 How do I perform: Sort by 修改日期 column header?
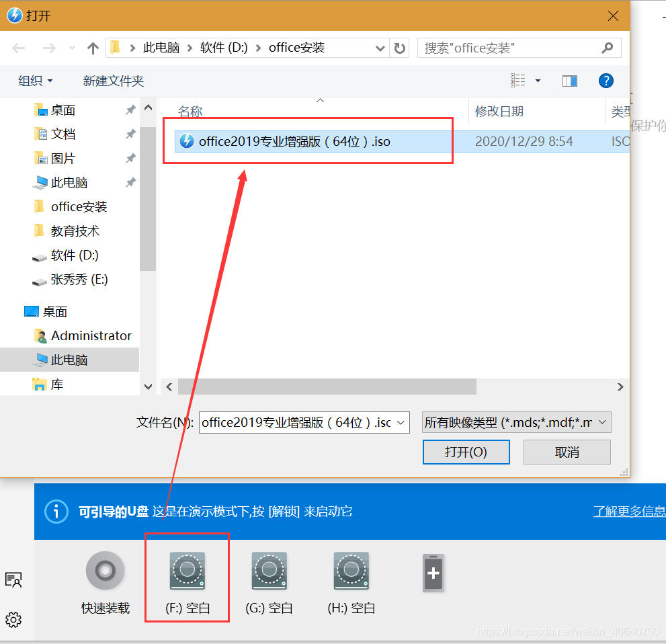point(499,112)
